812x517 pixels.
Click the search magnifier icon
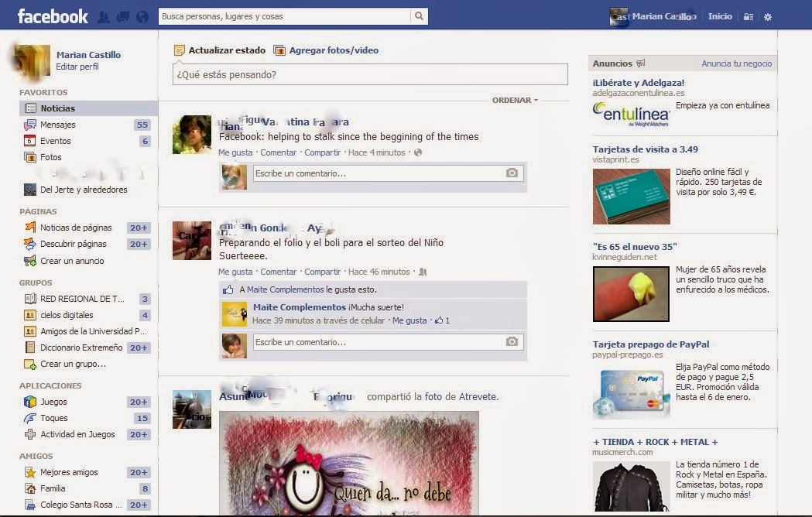tap(418, 15)
